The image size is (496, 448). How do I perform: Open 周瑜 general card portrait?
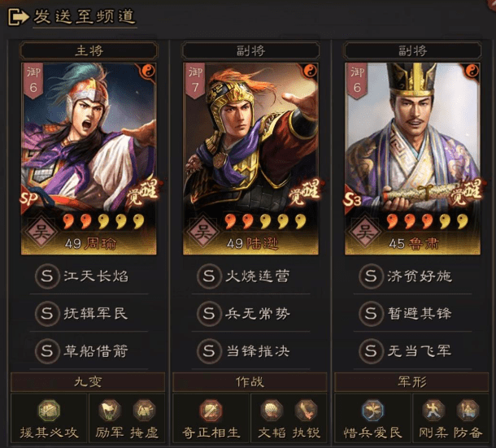click(89, 159)
